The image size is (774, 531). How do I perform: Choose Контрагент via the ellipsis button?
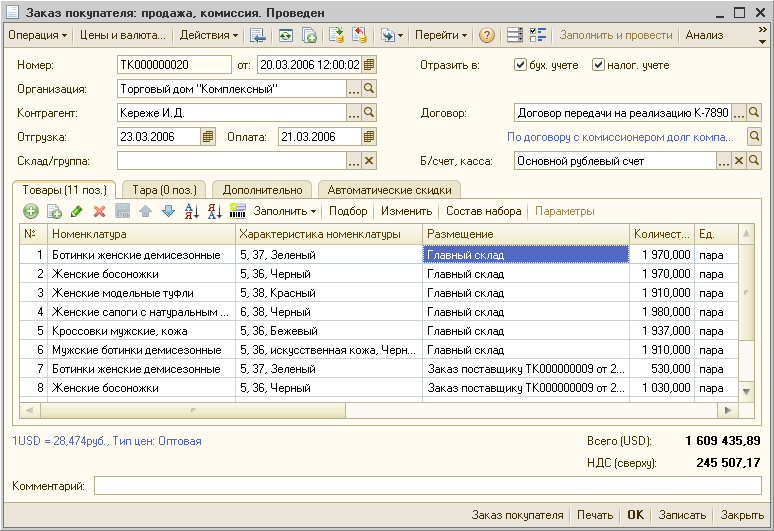354,113
